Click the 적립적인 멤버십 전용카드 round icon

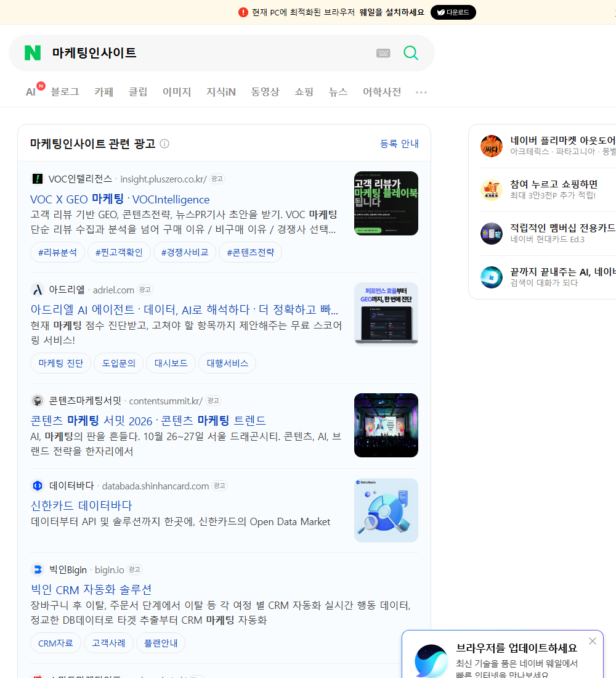point(492,234)
